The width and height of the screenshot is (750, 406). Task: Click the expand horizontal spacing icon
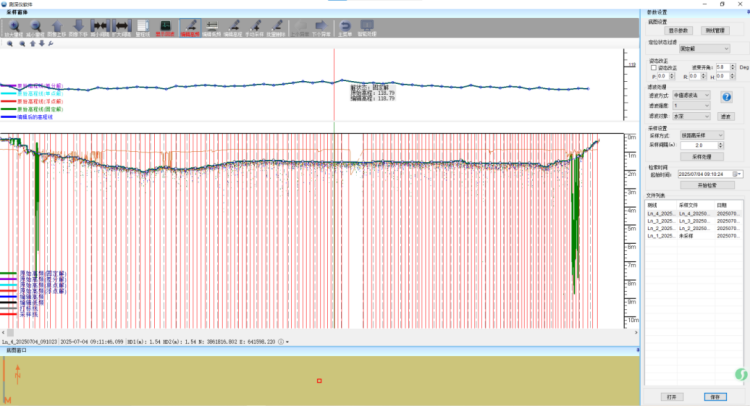[121, 28]
